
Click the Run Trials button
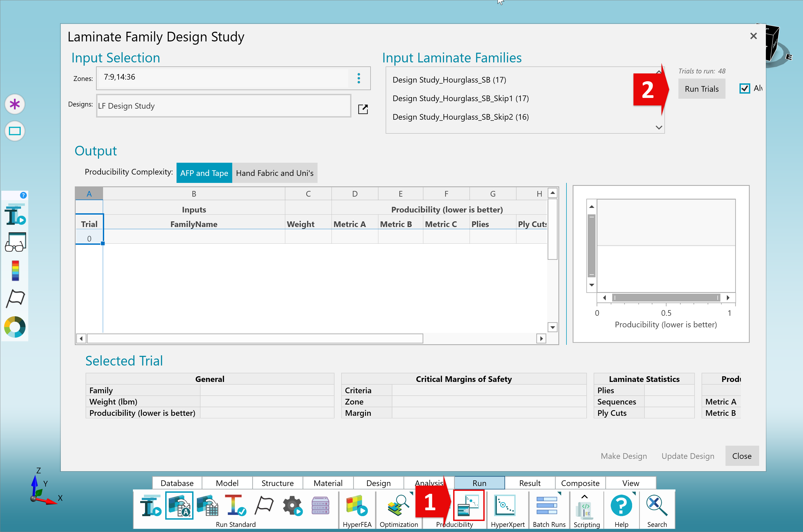(702, 89)
